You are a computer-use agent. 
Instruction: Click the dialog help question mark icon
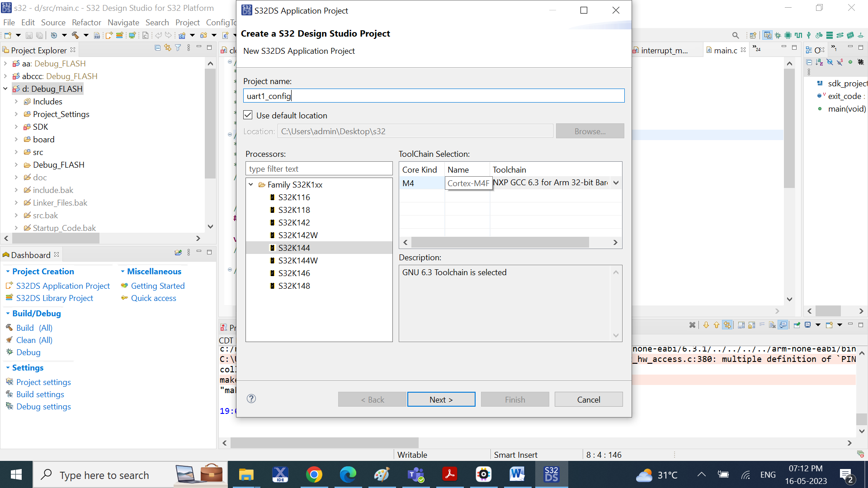click(251, 399)
